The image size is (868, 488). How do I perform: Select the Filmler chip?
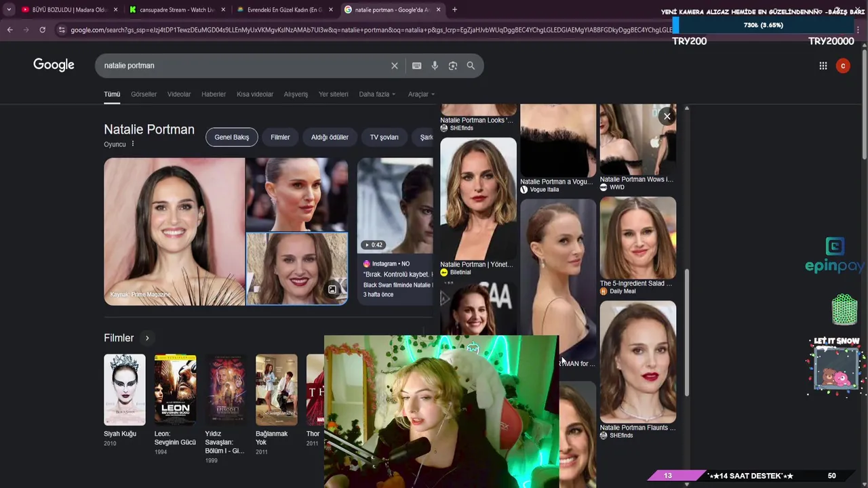click(x=280, y=137)
